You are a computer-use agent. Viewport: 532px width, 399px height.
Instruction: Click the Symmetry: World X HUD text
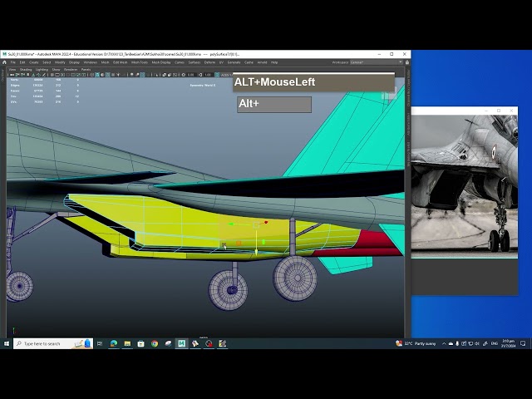point(203,85)
